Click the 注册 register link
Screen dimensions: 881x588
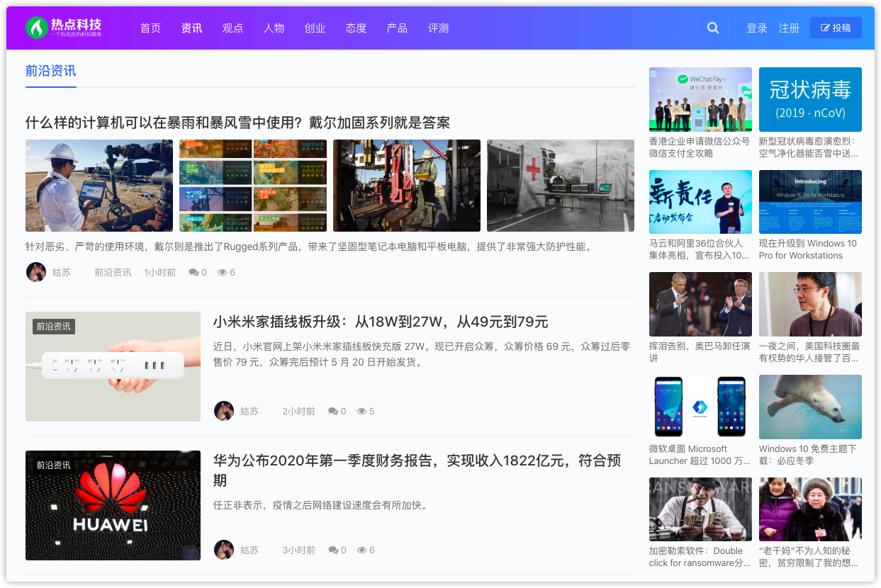pyautogui.click(x=788, y=28)
